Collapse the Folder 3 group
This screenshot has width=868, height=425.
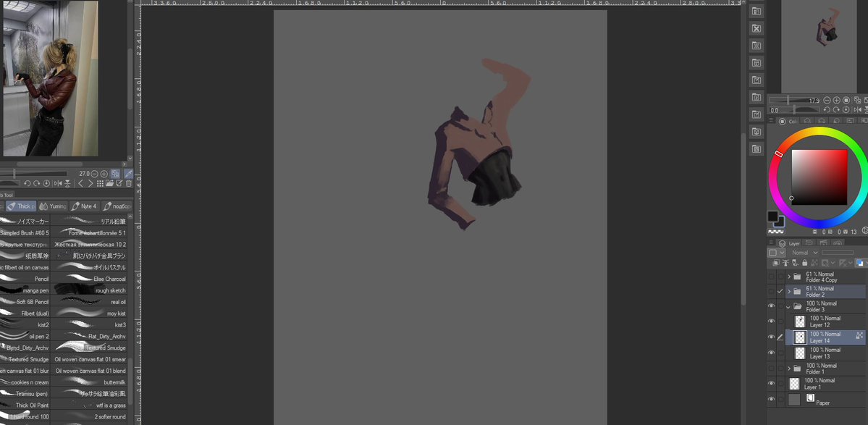[x=789, y=306]
